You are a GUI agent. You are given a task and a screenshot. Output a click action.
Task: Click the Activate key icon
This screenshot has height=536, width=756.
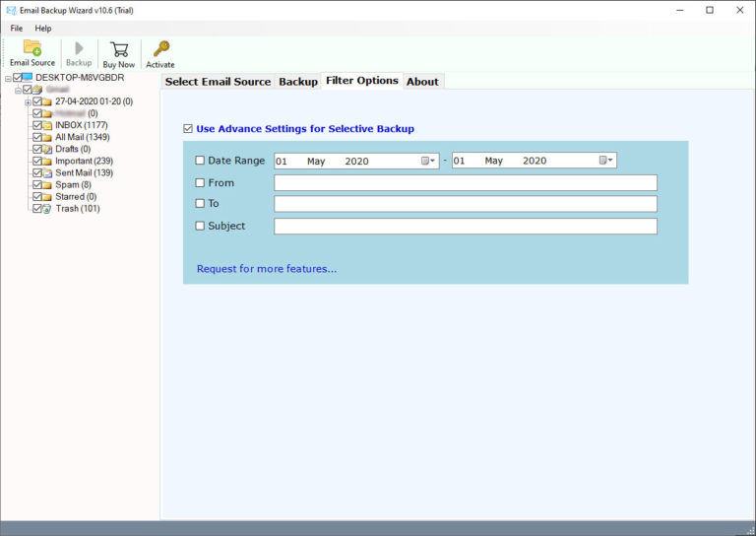pos(161,48)
